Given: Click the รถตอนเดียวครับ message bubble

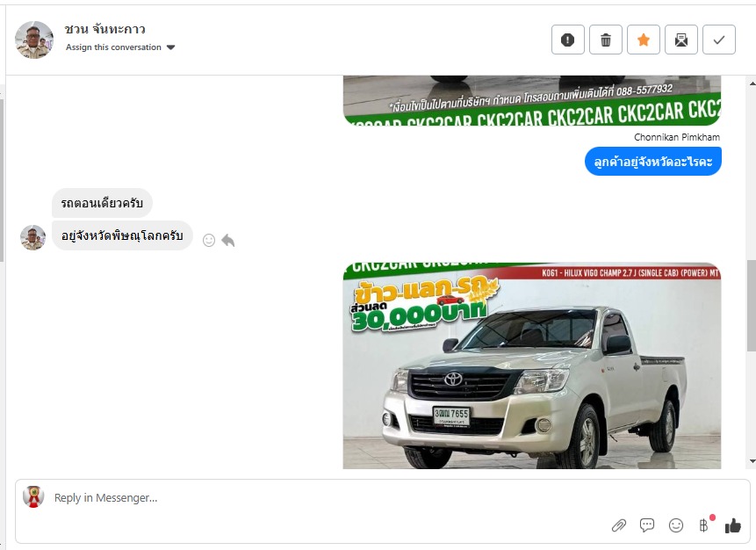Looking at the screenshot, I should click(102, 203).
